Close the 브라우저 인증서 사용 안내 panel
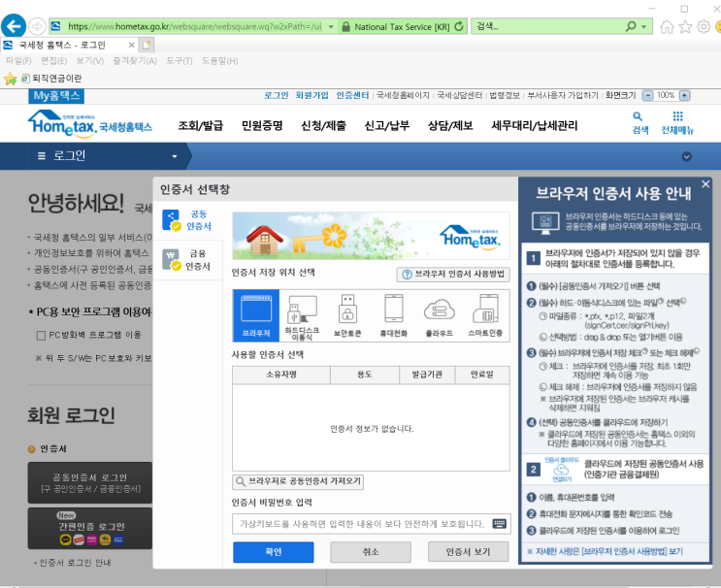 click(x=705, y=184)
